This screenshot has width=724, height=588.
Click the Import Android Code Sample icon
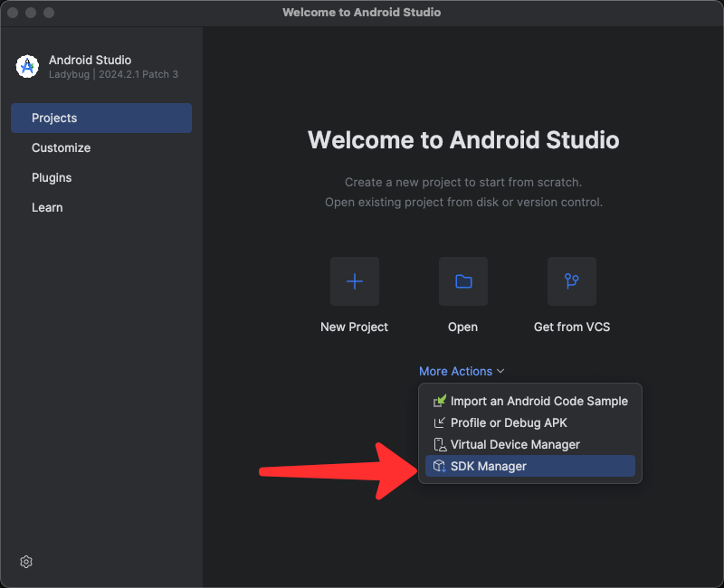(x=440, y=401)
